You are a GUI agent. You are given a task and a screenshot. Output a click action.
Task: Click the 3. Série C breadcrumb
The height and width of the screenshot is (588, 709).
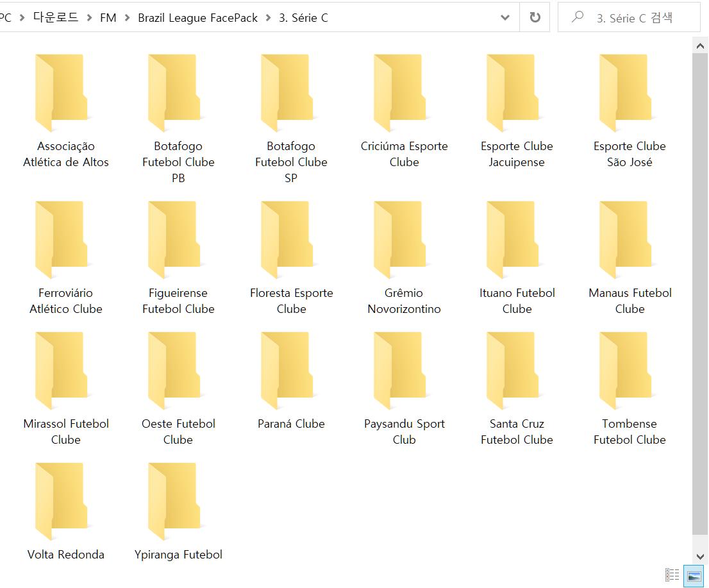coord(303,18)
